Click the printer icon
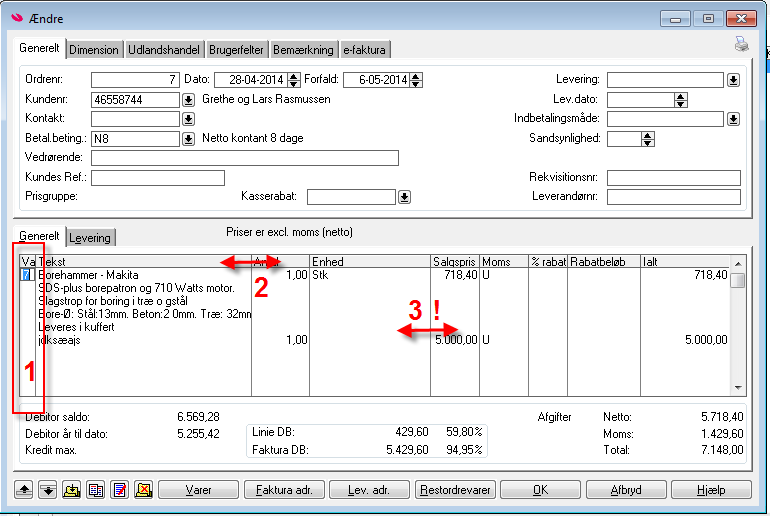Viewport: 770px width, 516px height. 742,44
